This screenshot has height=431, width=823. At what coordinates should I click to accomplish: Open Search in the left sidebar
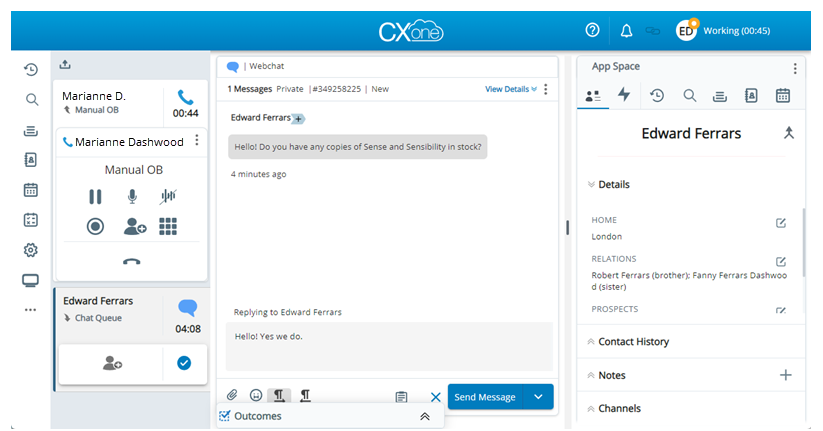click(x=31, y=99)
